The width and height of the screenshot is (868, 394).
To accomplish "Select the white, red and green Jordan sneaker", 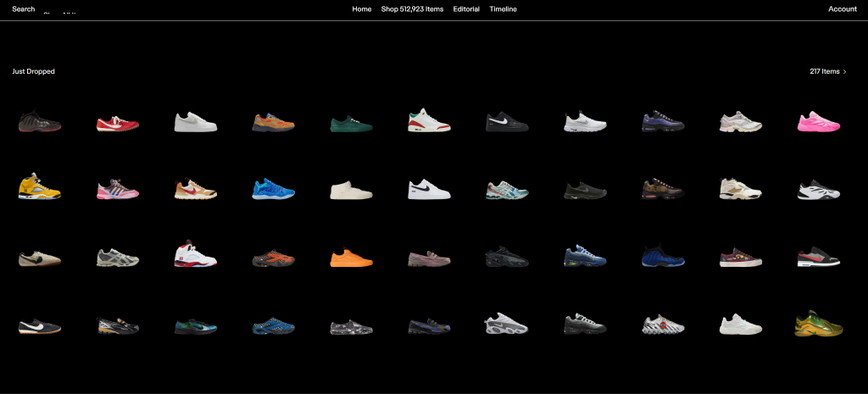I will pyautogui.click(x=429, y=122).
